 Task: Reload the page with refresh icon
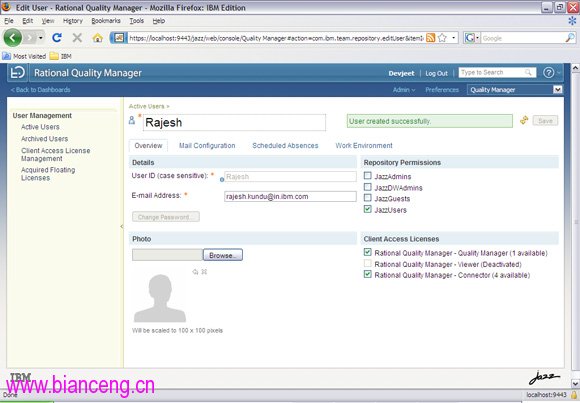(x=57, y=37)
